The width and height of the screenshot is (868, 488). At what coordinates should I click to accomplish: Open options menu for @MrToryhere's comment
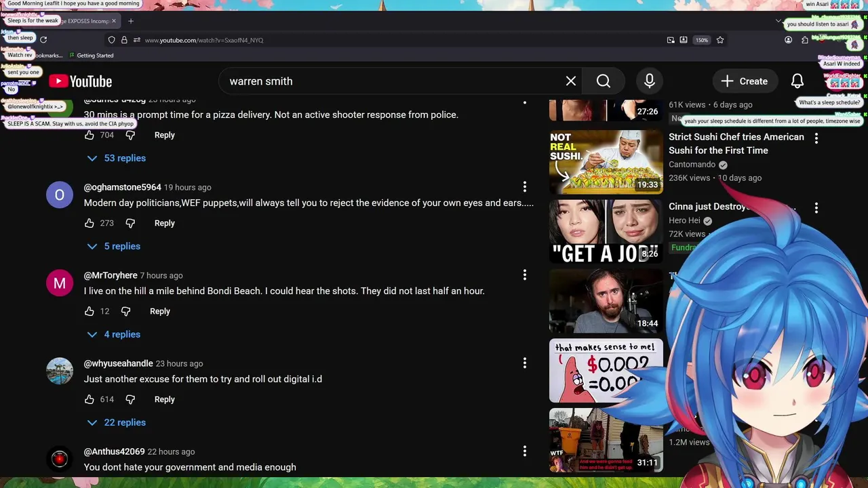pos(524,274)
